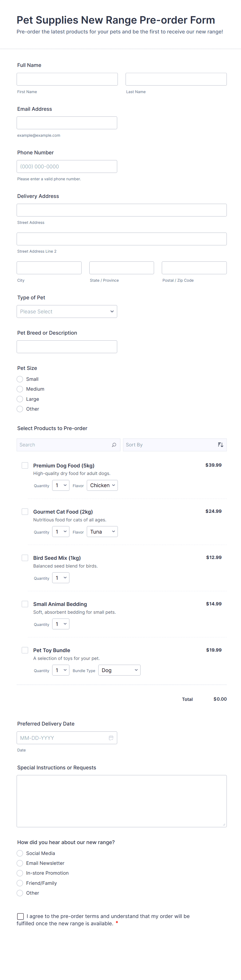Click the First Name input field
The image size is (241, 980).
pos(67,79)
